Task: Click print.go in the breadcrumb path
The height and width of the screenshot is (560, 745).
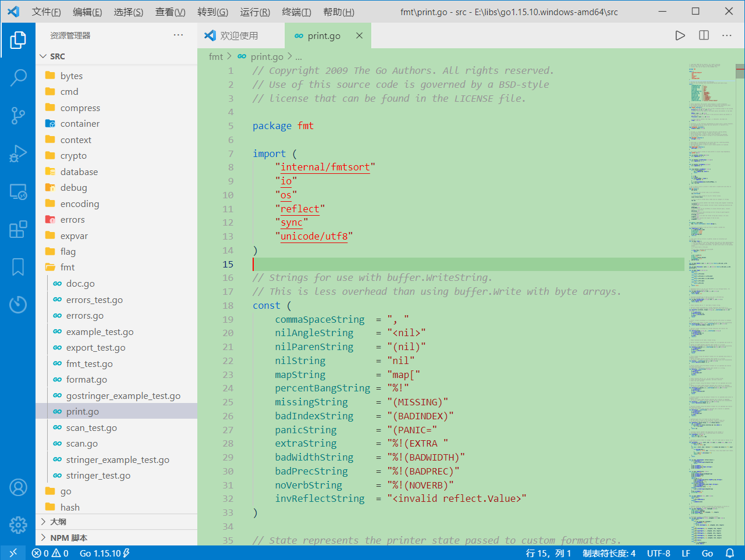Action: 267,56
